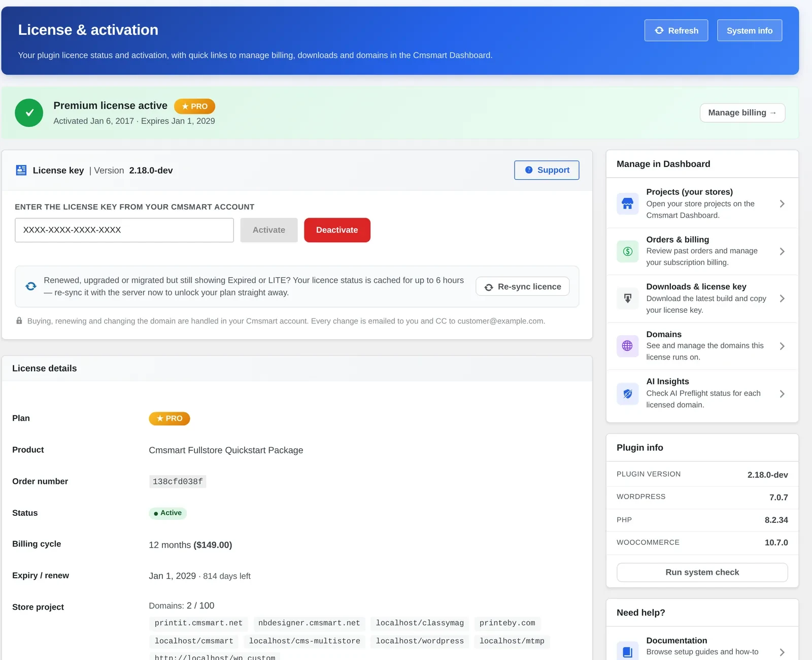Click order number 138cfd038f
Viewport: 812px width, 660px height.
click(178, 481)
